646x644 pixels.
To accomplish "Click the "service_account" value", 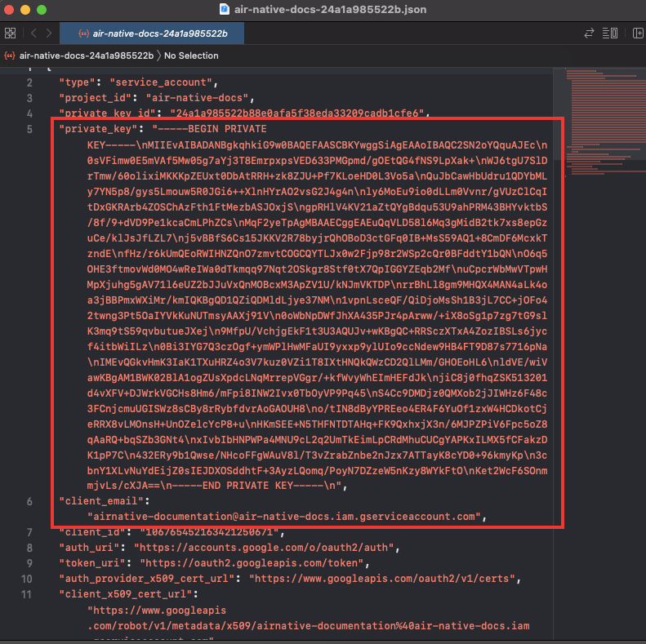I will pos(161,82).
